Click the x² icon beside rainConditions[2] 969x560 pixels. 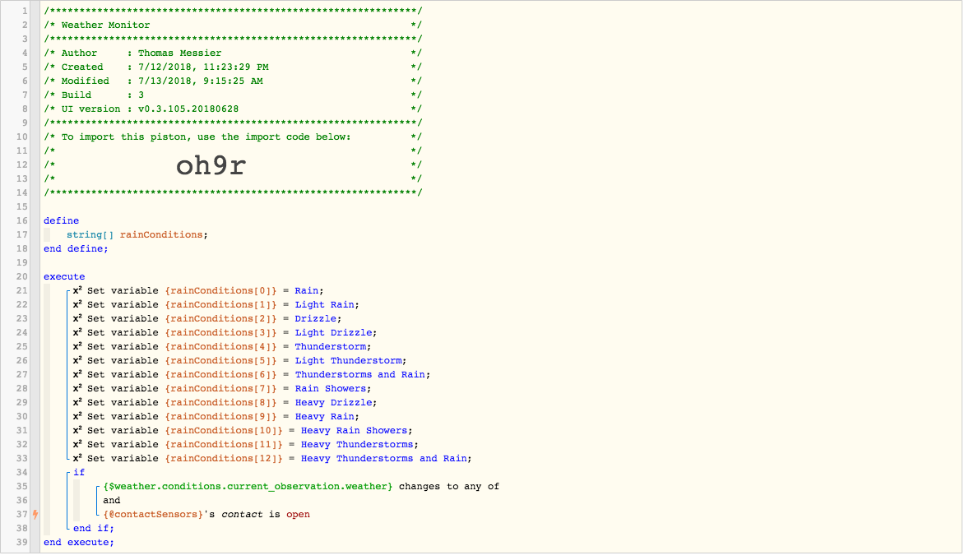[77, 318]
